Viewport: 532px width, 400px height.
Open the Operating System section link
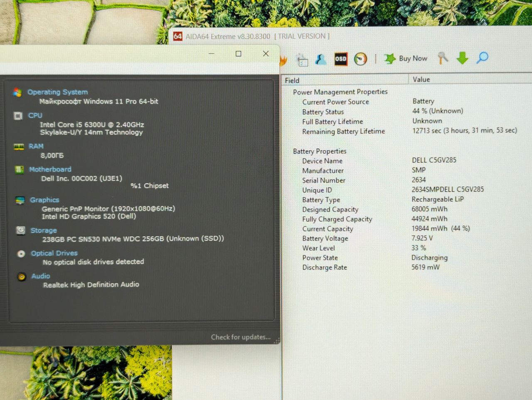[x=57, y=92]
